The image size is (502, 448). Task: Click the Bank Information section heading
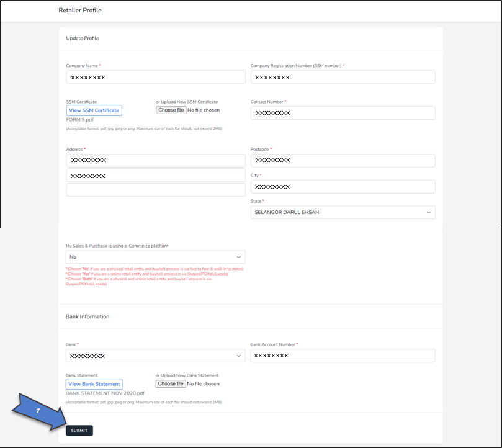click(87, 316)
